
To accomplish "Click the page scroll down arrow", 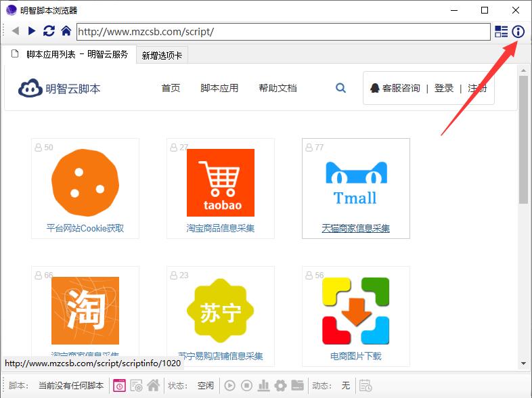I will (x=523, y=363).
